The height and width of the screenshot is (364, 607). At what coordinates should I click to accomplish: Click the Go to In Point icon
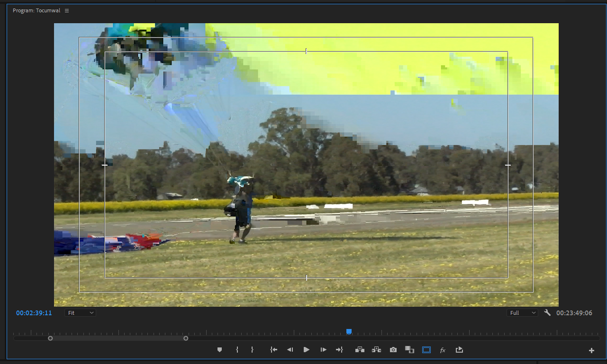[x=273, y=349]
